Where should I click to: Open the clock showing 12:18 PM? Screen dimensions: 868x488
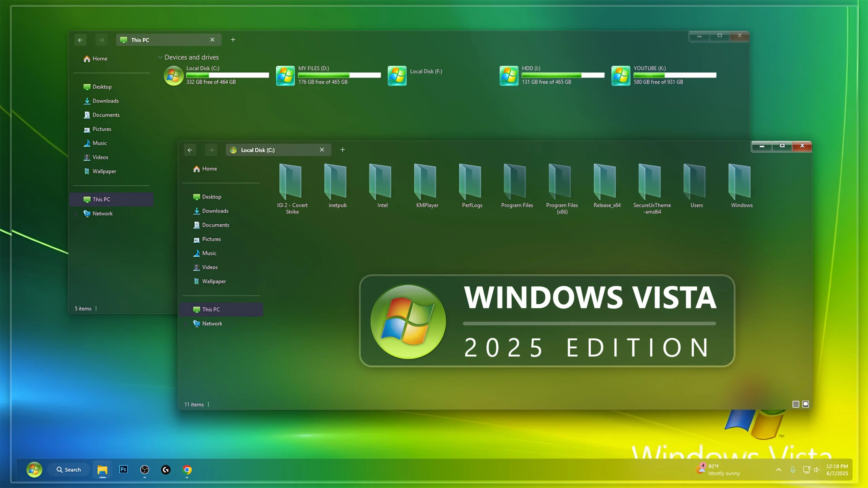point(837,470)
